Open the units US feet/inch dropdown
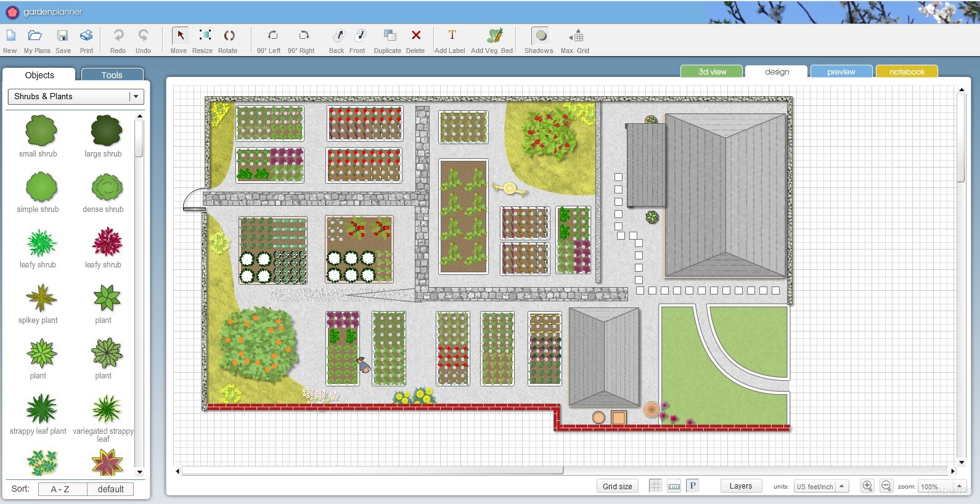Viewport: 980px width, 504px height. coord(822,486)
